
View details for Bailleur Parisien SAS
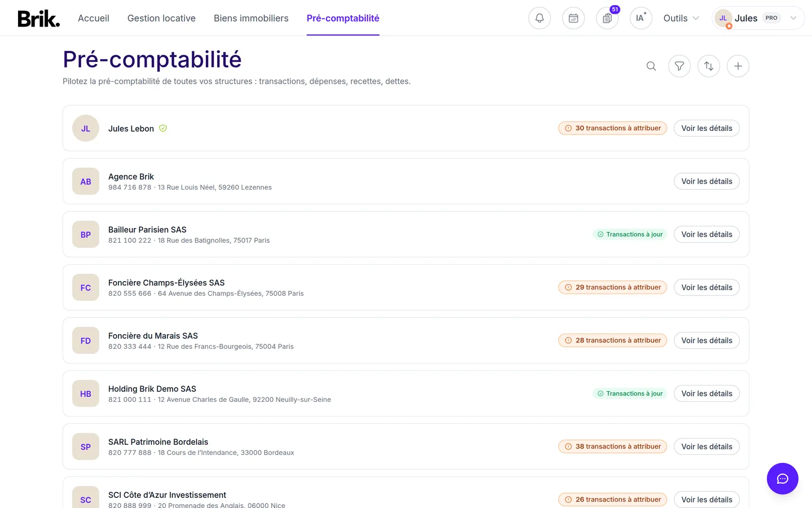pyautogui.click(x=707, y=234)
